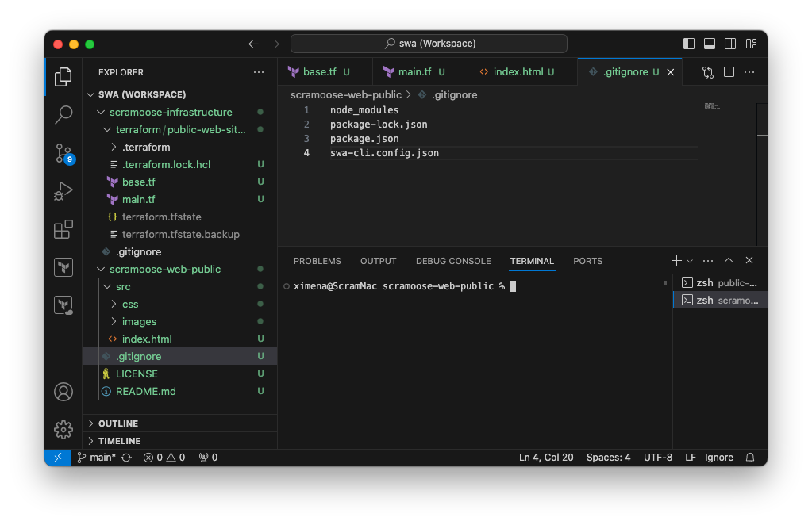
Task: Change indentation via Spaces: 4
Action: pyautogui.click(x=609, y=458)
